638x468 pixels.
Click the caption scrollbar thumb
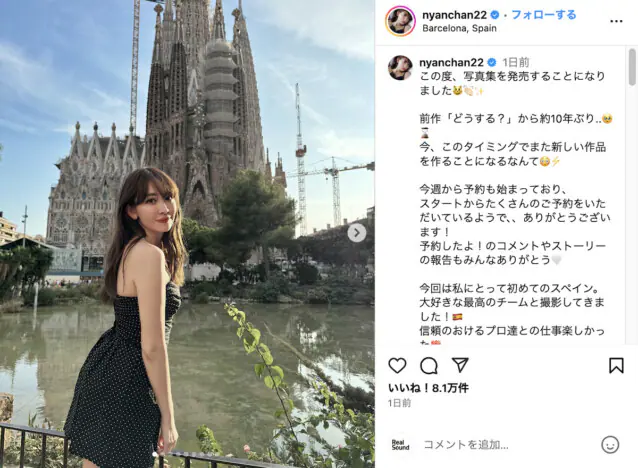tap(632, 67)
